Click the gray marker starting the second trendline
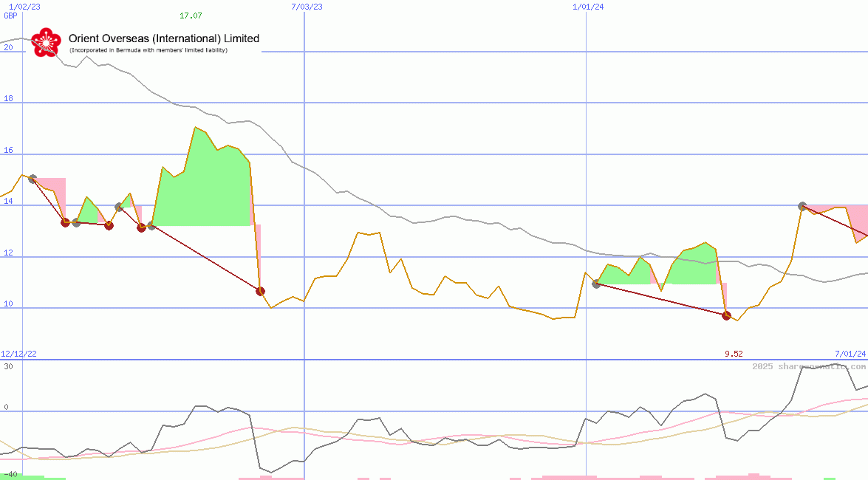Image resolution: width=868 pixels, height=480 pixels. click(x=595, y=283)
